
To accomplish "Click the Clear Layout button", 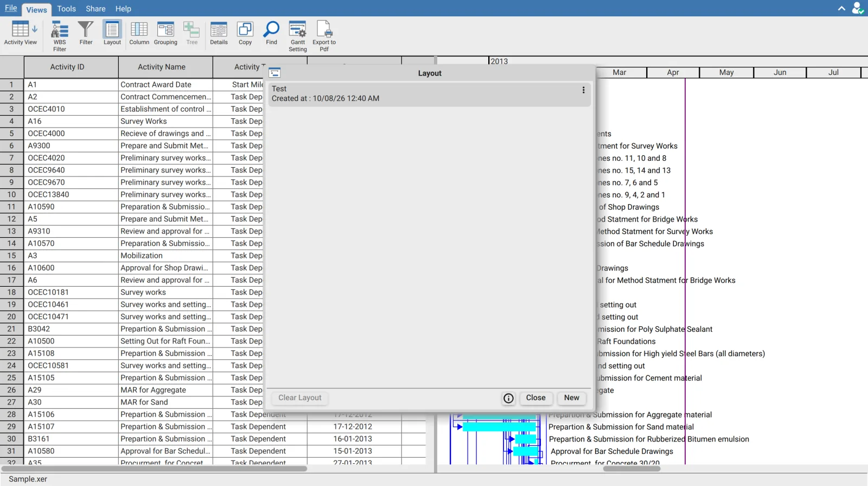I will (300, 398).
